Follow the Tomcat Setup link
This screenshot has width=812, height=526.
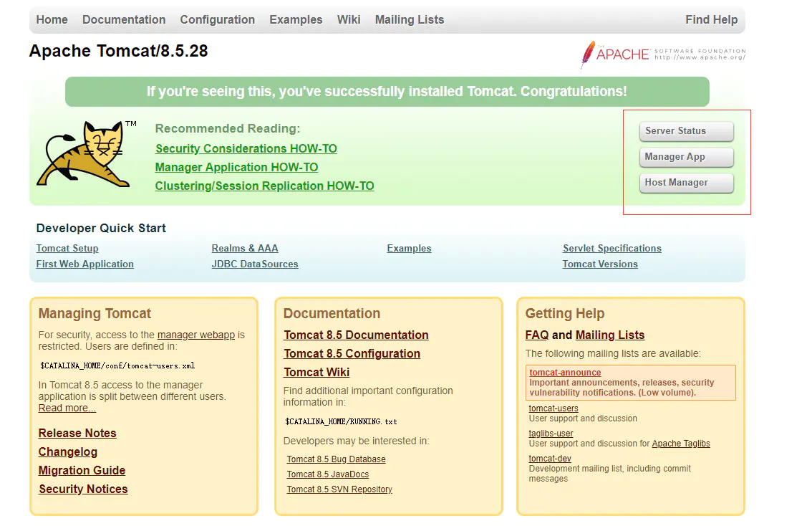[67, 248]
